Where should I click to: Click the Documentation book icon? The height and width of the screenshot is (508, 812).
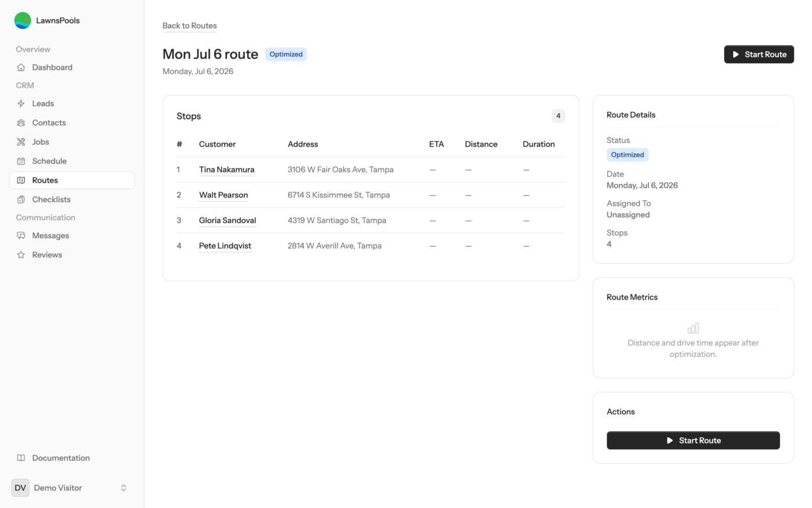(x=21, y=458)
